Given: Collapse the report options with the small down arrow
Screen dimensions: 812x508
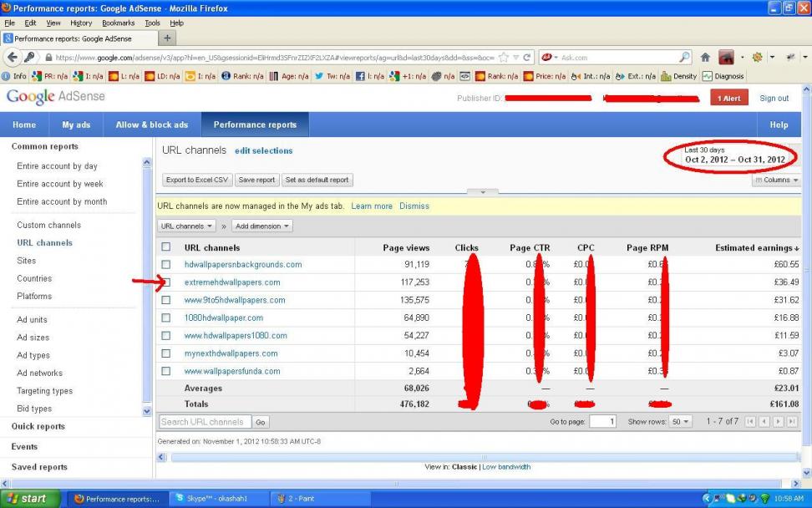Looking at the screenshot, I should pos(483,192).
